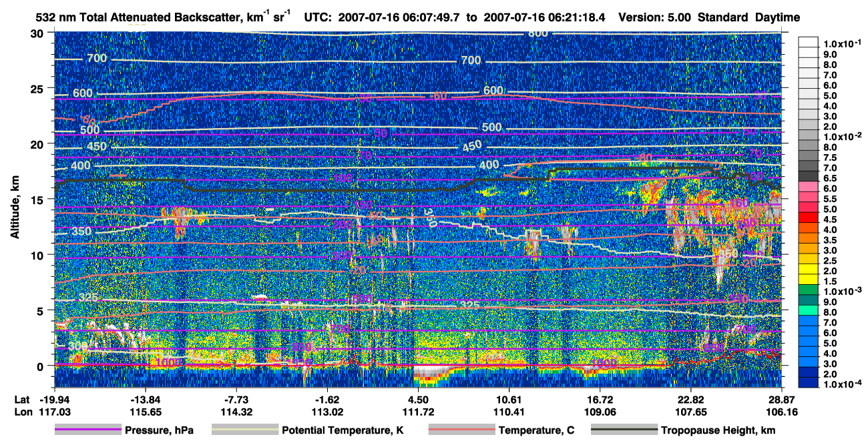Select the 'Tropopause Height, km' legend label

(718, 431)
